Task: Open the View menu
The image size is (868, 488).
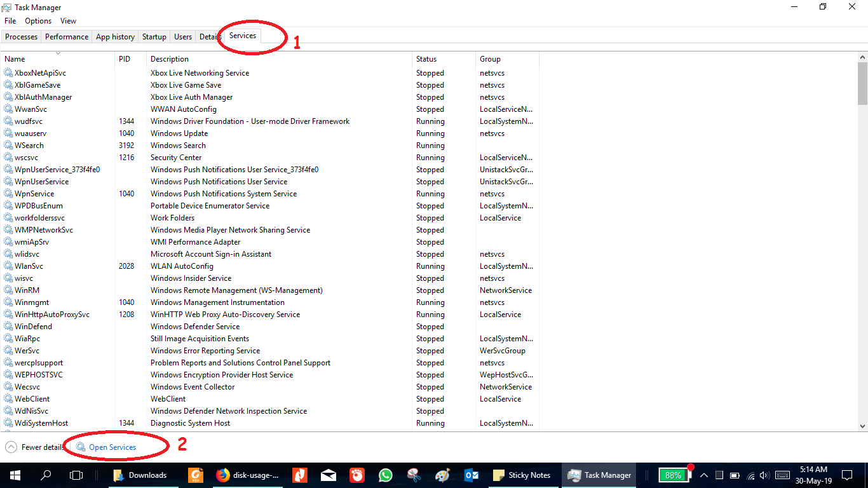Action: point(68,21)
